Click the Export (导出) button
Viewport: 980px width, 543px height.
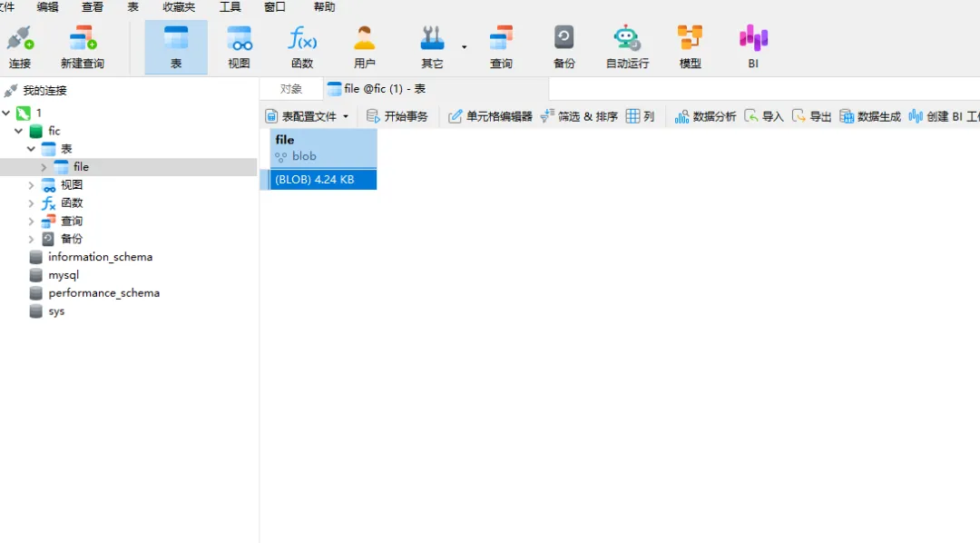coord(811,116)
